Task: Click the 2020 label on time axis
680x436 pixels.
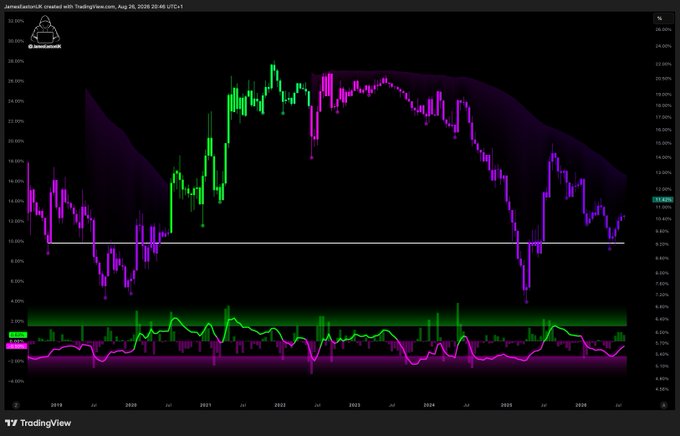Action: point(131,405)
